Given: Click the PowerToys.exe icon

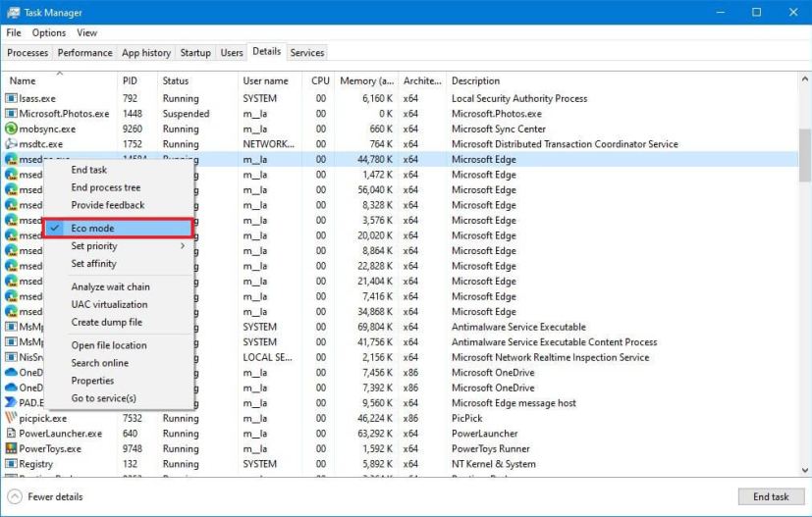Looking at the screenshot, I should click(11, 448).
